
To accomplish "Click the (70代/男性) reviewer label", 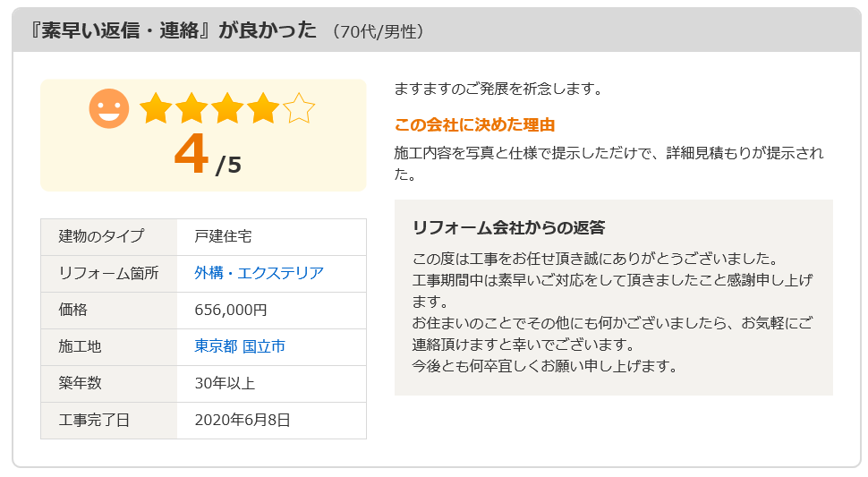I will click(x=379, y=31).
